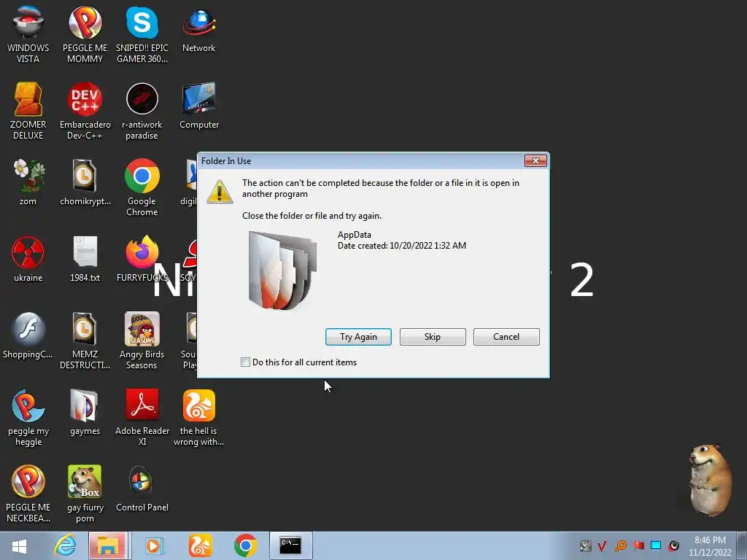The height and width of the screenshot is (560, 747).
Task: Open Google Chrome desktop shortcut
Action: pos(142,187)
